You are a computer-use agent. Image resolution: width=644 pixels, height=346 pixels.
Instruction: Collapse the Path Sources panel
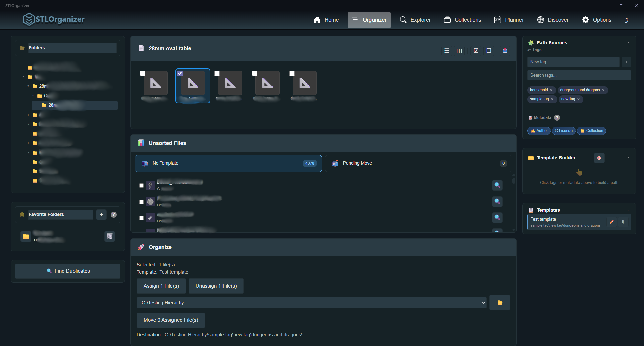[x=628, y=42]
